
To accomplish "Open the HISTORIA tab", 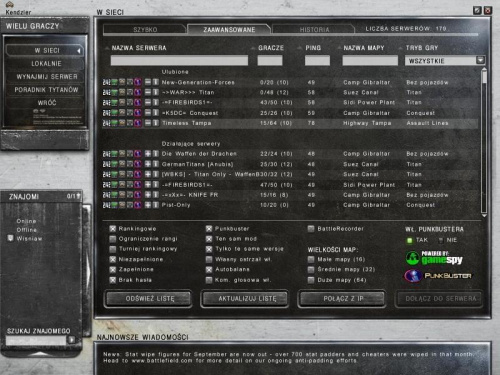I will click(x=314, y=29).
